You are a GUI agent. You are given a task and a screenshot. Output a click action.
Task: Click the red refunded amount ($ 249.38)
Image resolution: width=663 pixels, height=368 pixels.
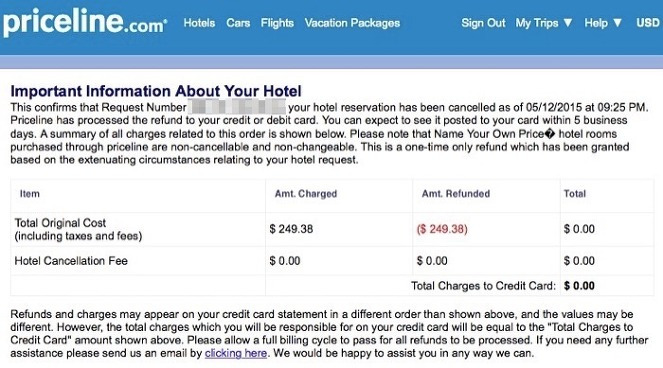pos(442,229)
